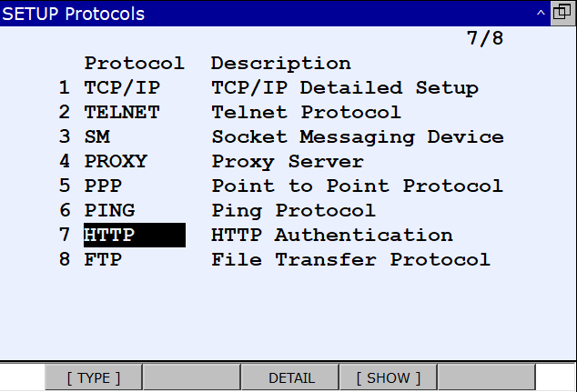This screenshot has width=577, height=392.
Task: Click the 'File Transfer Protocol' description
Action: coord(350,260)
